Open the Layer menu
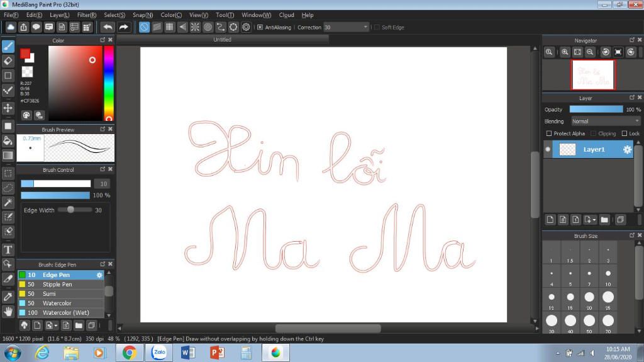The image size is (644, 362). pyautogui.click(x=60, y=15)
